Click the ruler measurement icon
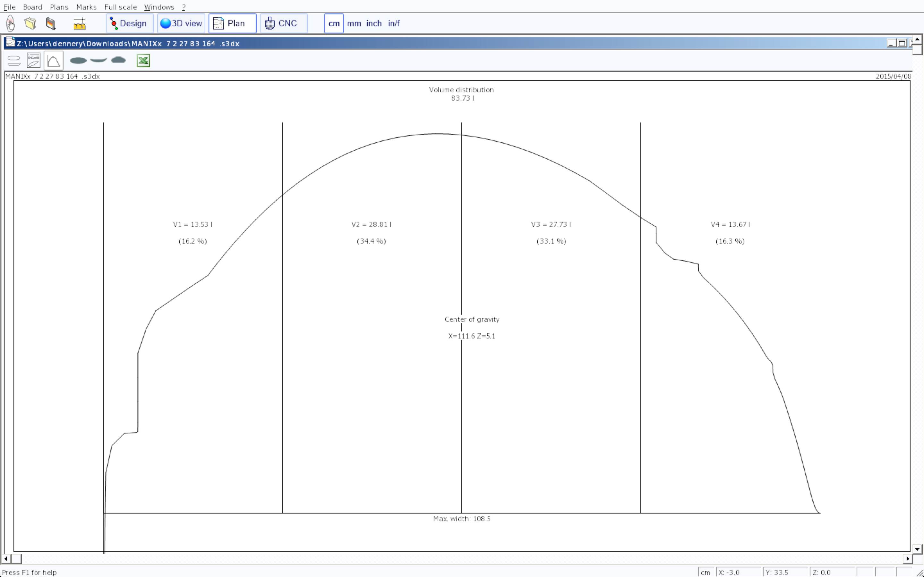The height and width of the screenshot is (577, 924). 80,24
